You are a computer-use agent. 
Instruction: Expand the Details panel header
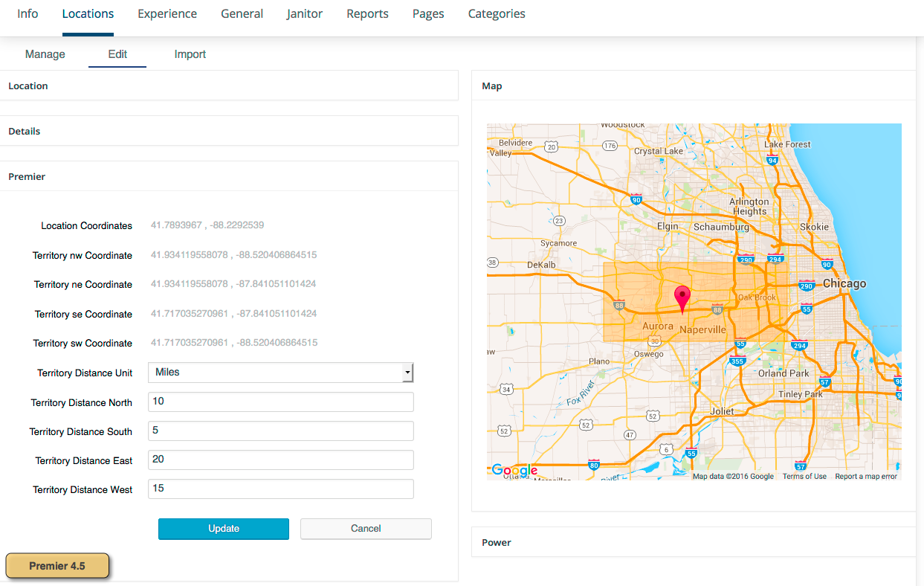229,131
